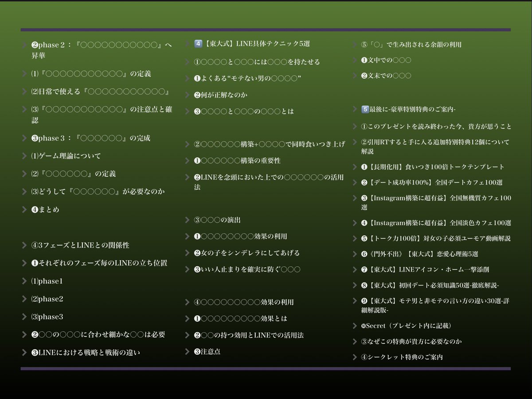Toggle chevron beside '③○○○の演出'
This screenshot has height=399, width=532.
coord(188,220)
